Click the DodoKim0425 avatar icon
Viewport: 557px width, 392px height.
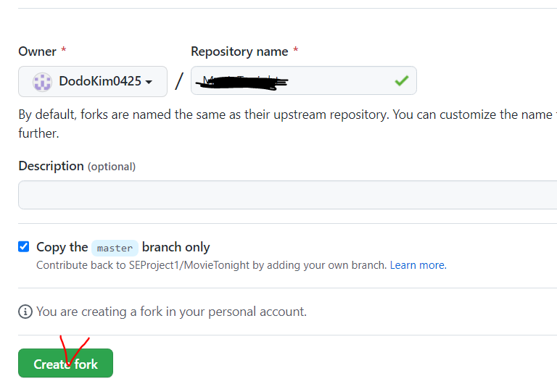pyautogui.click(x=42, y=82)
